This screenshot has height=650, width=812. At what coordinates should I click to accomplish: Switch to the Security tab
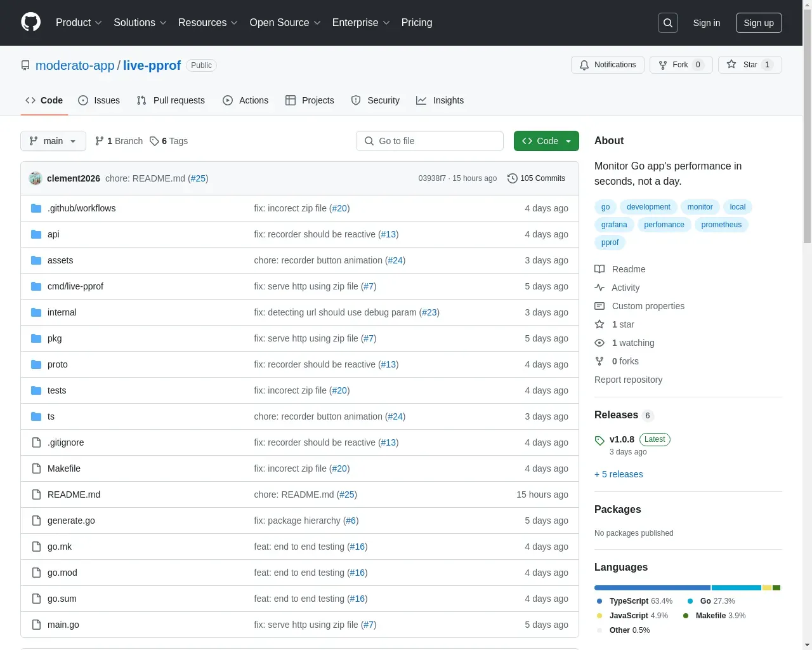[x=376, y=100]
